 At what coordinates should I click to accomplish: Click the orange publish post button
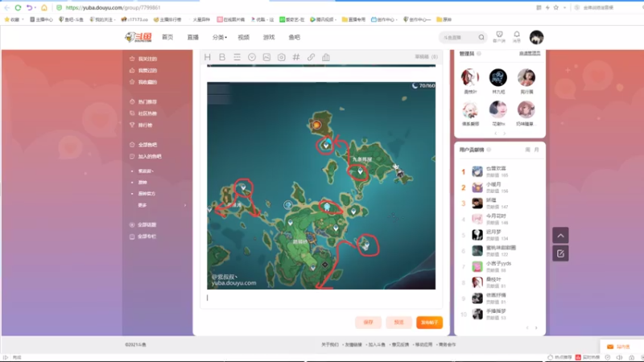tap(429, 323)
